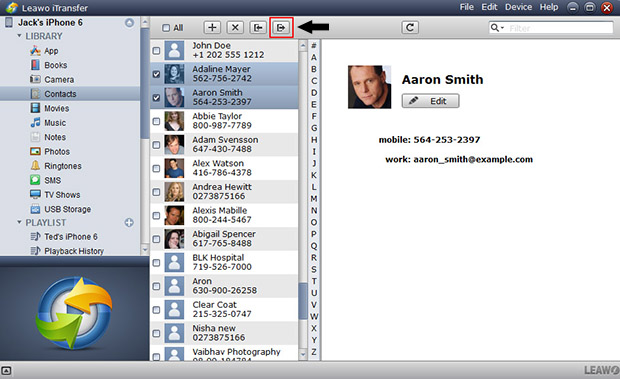
Task: Open the App library item
Action: pyautogui.click(x=51, y=51)
